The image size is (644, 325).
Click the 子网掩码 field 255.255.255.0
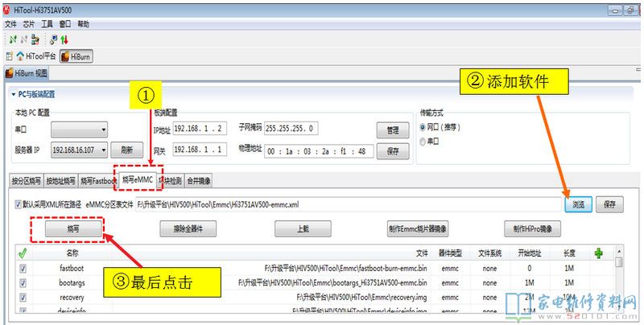pyautogui.click(x=291, y=129)
